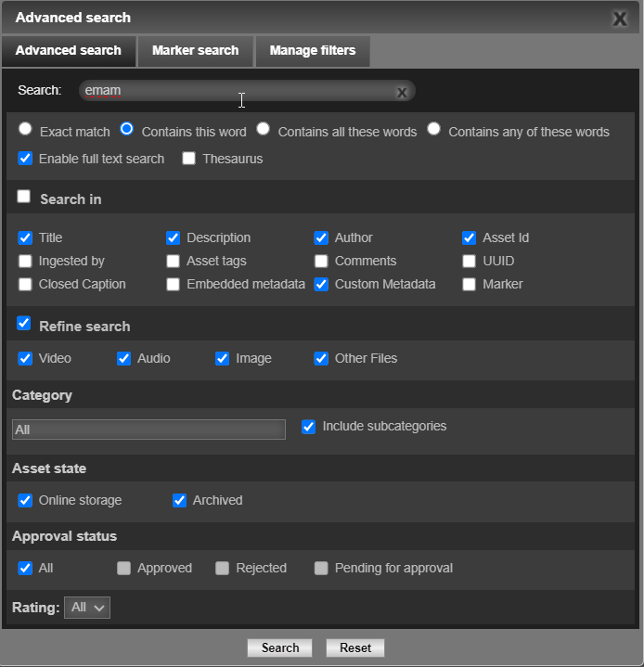Clear the search field text
The width and height of the screenshot is (644, 667).
[x=402, y=93]
